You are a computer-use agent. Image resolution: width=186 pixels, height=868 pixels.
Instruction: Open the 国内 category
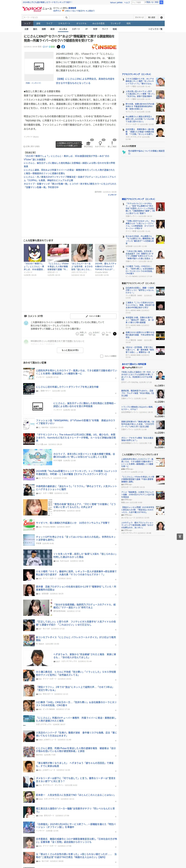[35, 29]
